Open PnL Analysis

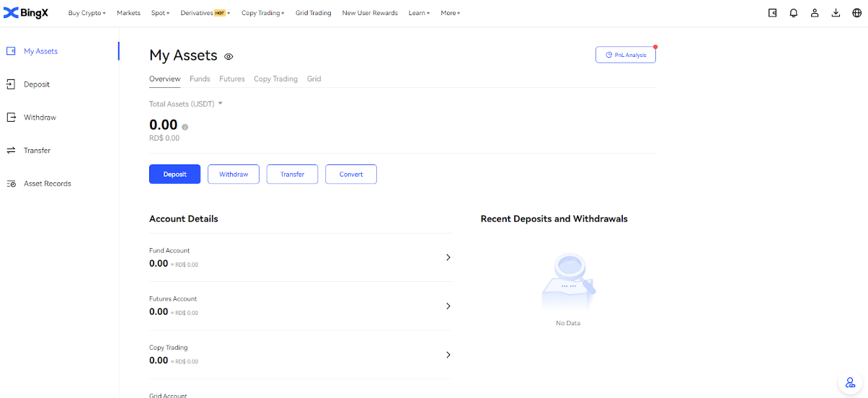pos(626,55)
